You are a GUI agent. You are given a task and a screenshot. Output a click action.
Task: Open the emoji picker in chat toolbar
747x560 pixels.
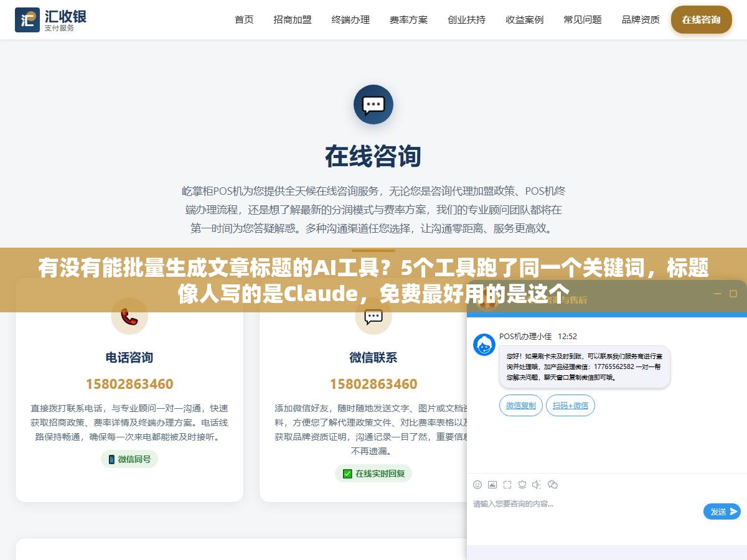[477, 485]
